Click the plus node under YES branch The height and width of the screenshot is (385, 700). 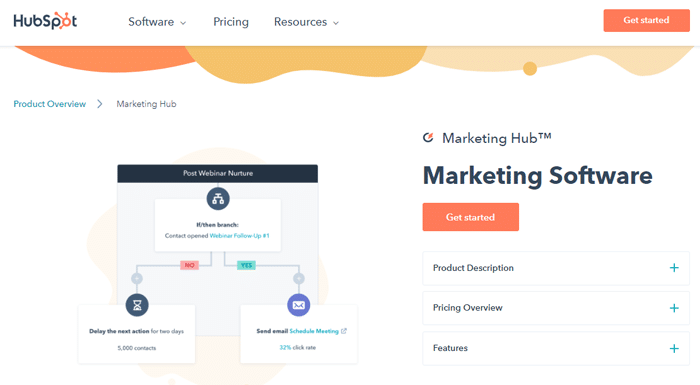(x=299, y=279)
